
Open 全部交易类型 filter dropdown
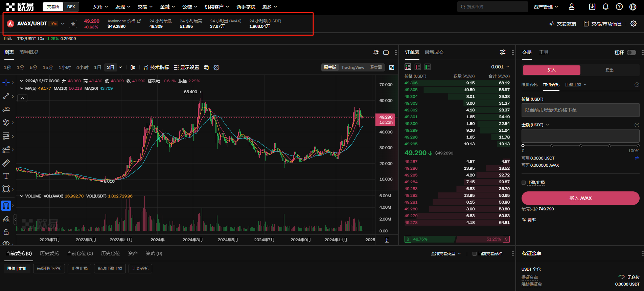tap(446, 254)
